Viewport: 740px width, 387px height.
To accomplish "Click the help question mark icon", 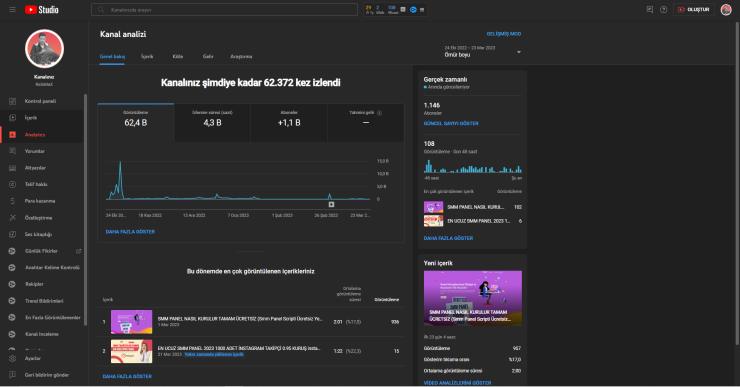I will click(x=664, y=9).
